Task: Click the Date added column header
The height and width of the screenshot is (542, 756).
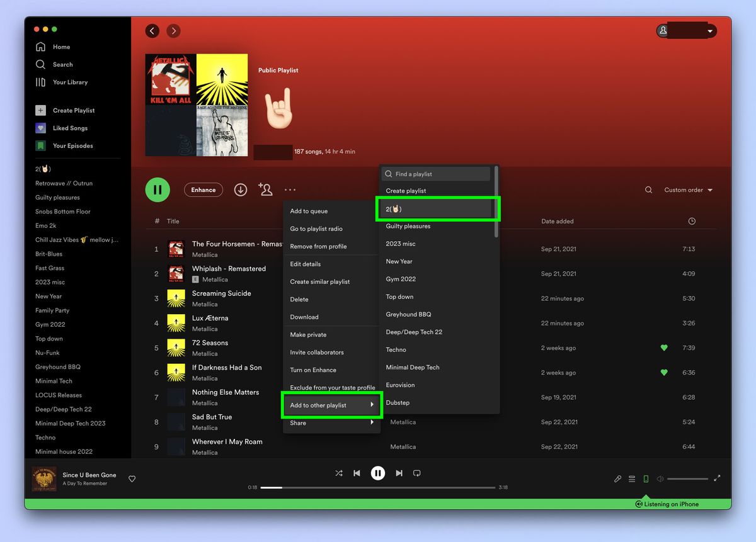Action: pyautogui.click(x=558, y=221)
